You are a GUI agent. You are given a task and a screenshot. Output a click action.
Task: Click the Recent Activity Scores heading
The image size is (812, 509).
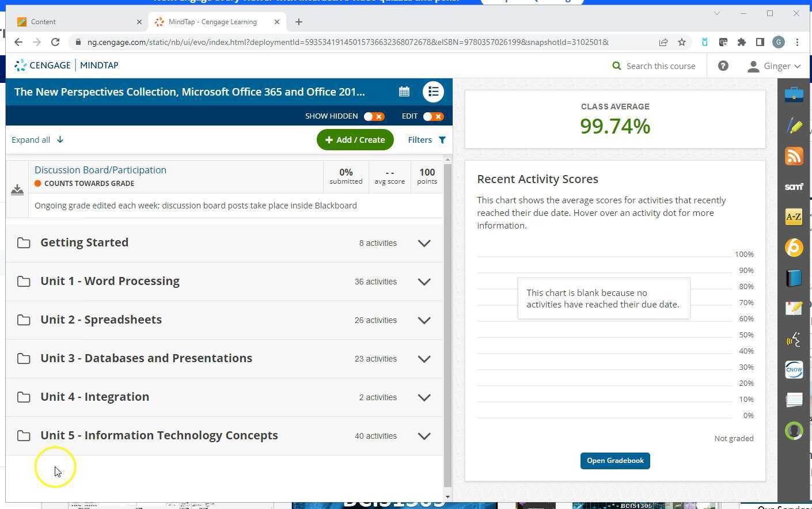click(x=537, y=179)
